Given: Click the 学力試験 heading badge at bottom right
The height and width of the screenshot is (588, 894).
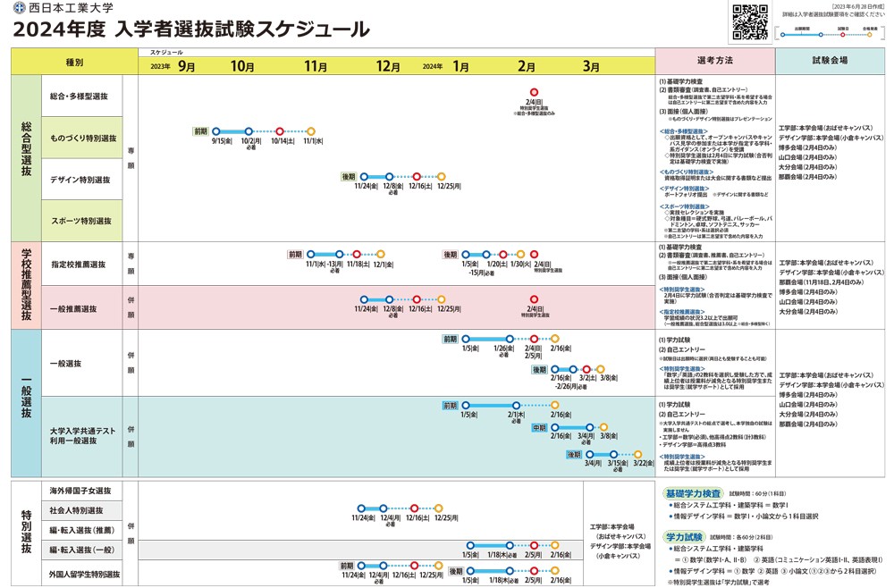Looking at the screenshot, I should (x=684, y=537).
